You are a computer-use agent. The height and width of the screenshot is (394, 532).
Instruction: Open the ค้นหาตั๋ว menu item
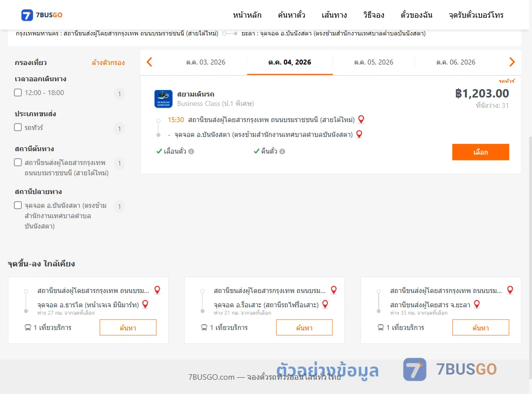pos(292,15)
